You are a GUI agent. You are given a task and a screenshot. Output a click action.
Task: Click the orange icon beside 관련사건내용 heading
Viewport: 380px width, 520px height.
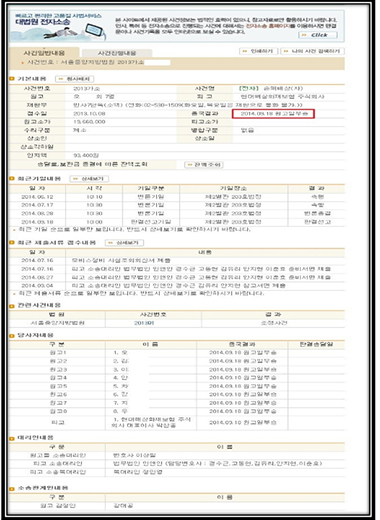tap(12, 306)
